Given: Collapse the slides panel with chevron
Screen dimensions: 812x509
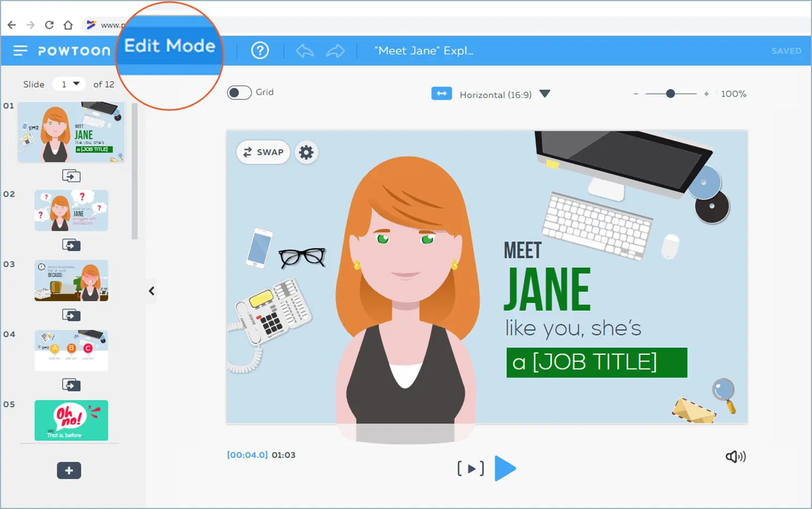Looking at the screenshot, I should [x=151, y=291].
